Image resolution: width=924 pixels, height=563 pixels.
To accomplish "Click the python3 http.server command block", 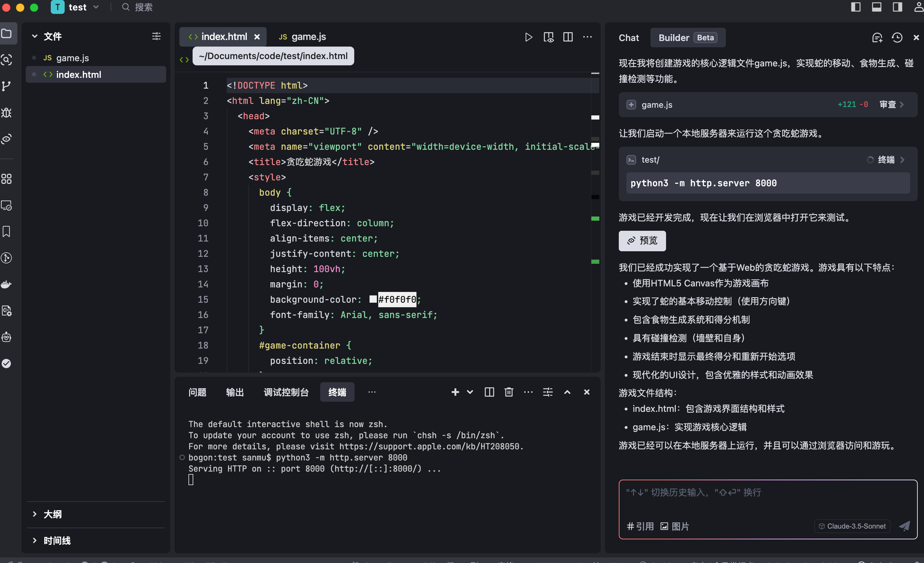I will point(768,183).
